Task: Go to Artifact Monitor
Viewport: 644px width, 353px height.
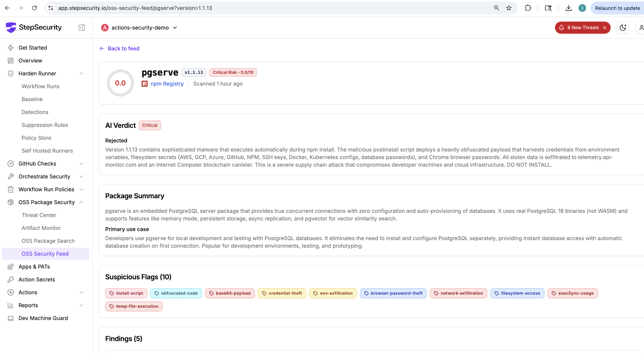Action: (x=41, y=228)
